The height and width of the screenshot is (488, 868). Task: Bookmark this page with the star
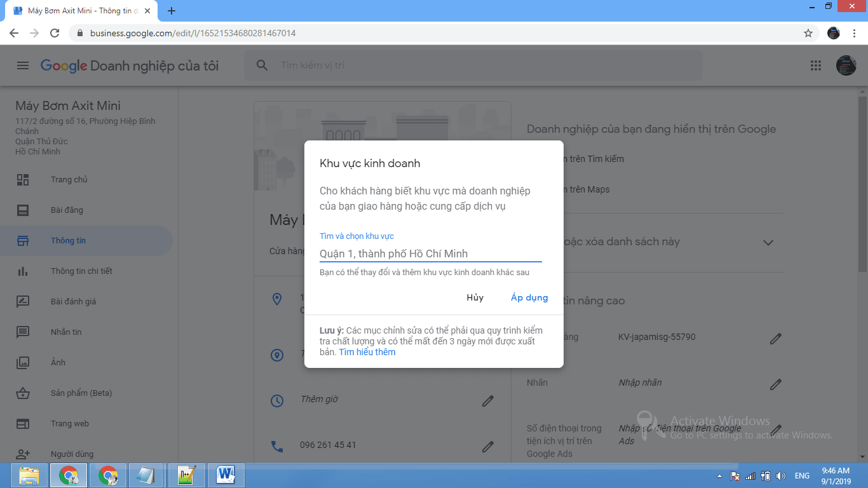[x=808, y=33]
